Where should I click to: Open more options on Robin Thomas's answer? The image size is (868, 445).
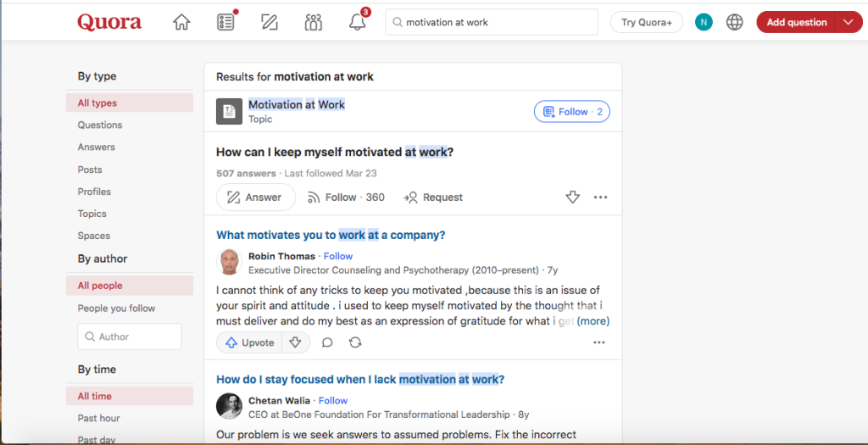[x=599, y=342]
